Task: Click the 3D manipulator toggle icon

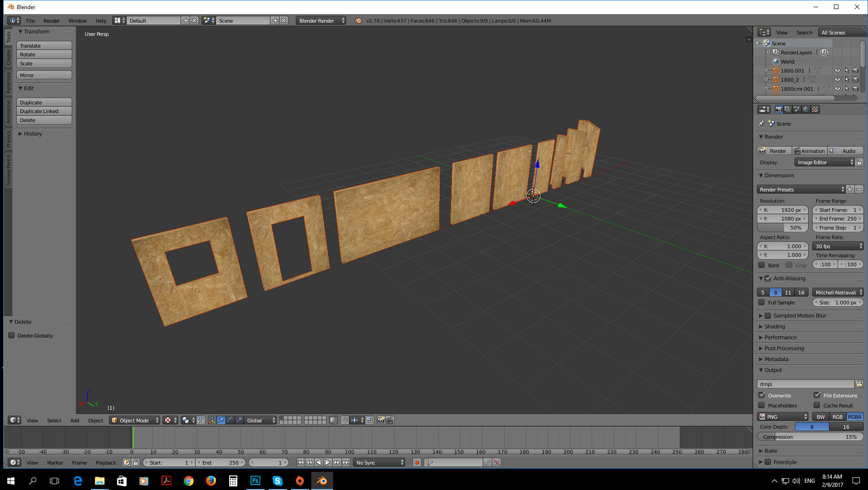Action: (212, 421)
